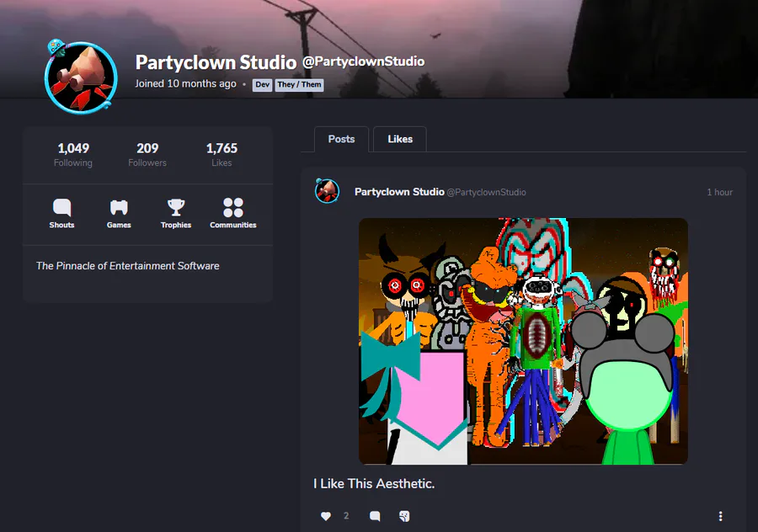Click the post author's small avatar
The image size is (758, 532).
[x=328, y=191]
